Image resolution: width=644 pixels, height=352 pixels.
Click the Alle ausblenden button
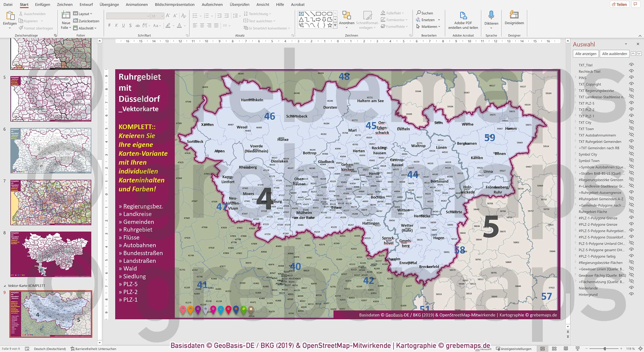click(x=614, y=54)
